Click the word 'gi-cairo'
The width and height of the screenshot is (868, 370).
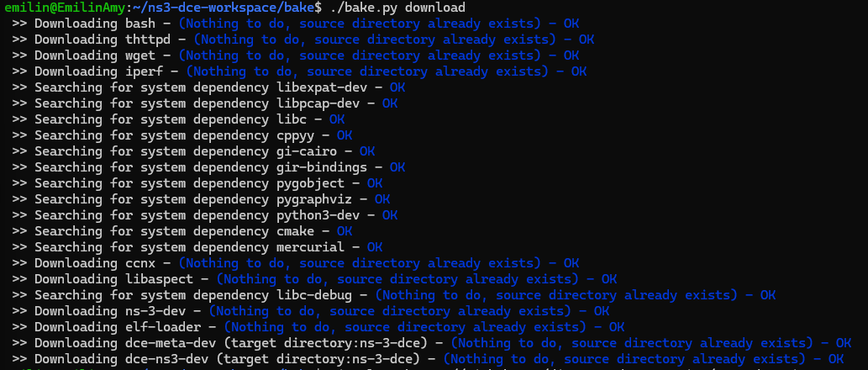click(306, 151)
